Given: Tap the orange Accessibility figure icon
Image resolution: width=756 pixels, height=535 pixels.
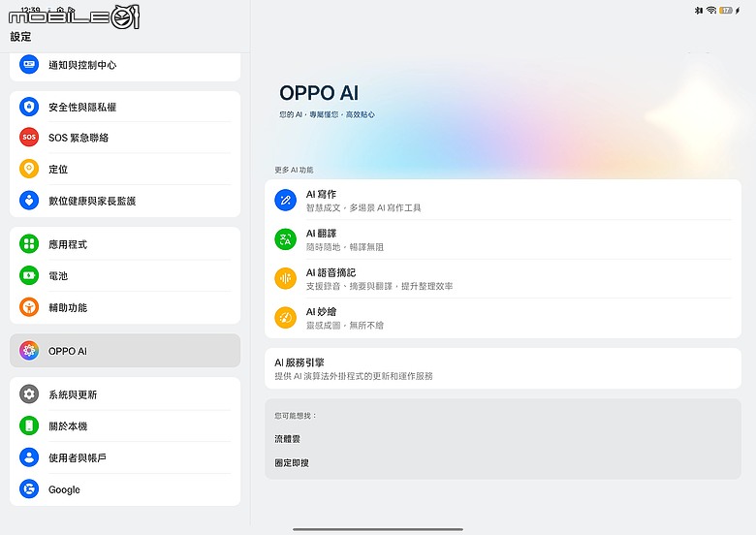Looking at the screenshot, I should coord(29,307).
